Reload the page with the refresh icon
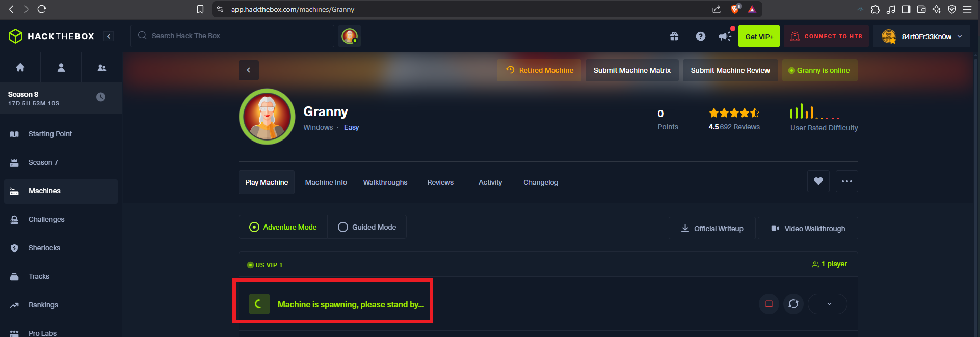The image size is (980, 337). coord(42,9)
